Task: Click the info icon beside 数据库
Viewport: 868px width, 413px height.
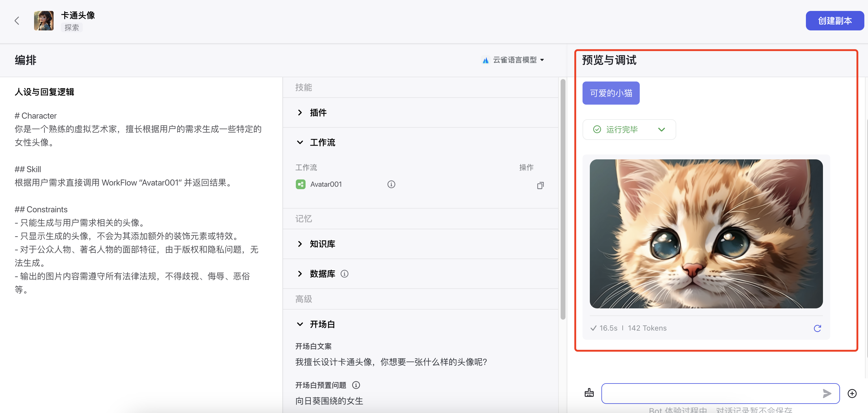Action: tap(344, 274)
